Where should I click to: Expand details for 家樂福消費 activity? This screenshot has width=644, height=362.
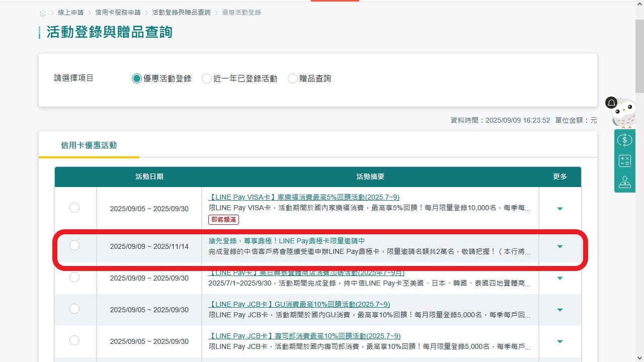[560, 209]
